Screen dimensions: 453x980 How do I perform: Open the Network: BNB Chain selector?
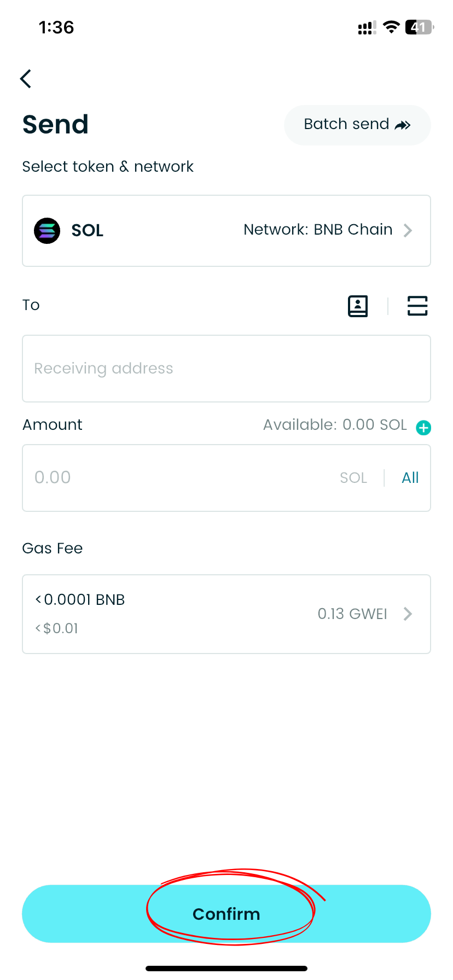point(318,230)
